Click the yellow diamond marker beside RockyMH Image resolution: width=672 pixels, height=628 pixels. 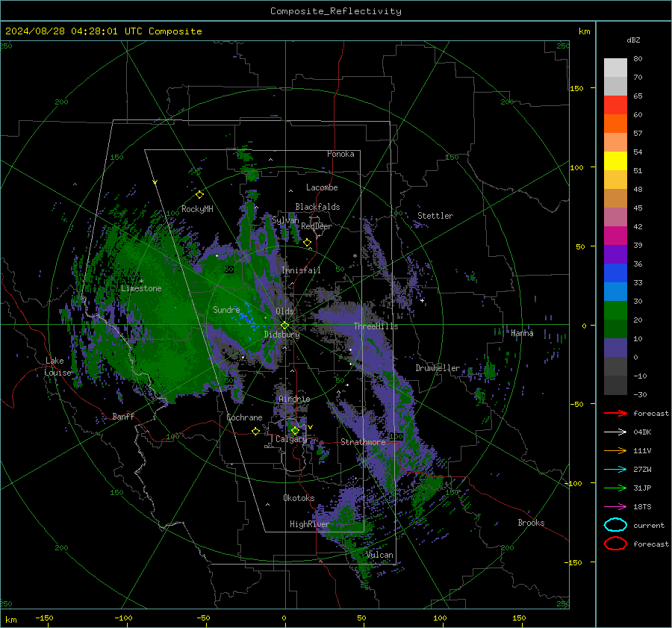coord(199,195)
